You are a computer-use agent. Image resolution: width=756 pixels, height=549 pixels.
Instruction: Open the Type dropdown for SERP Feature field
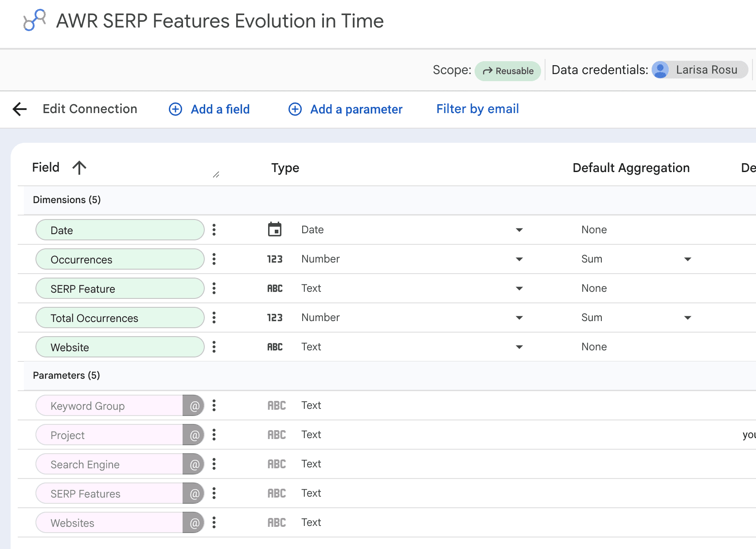coord(519,288)
